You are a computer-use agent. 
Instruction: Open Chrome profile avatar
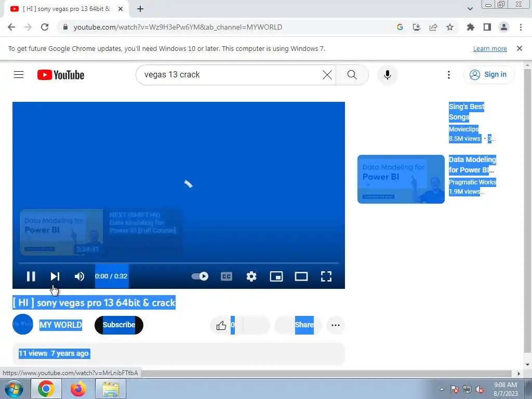[504, 27]
